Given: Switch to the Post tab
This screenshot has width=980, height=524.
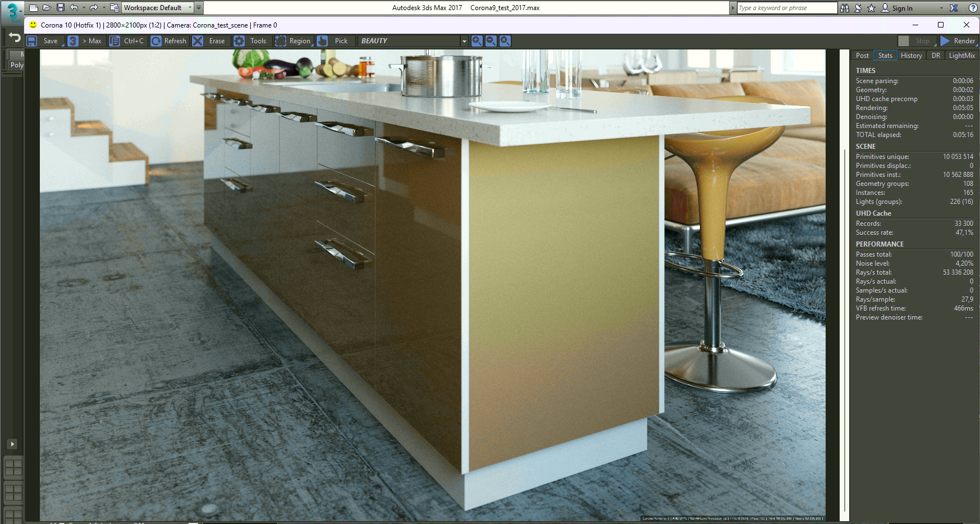Looking at the screenshot, I should pyautogui.click(x=862, y=56).
